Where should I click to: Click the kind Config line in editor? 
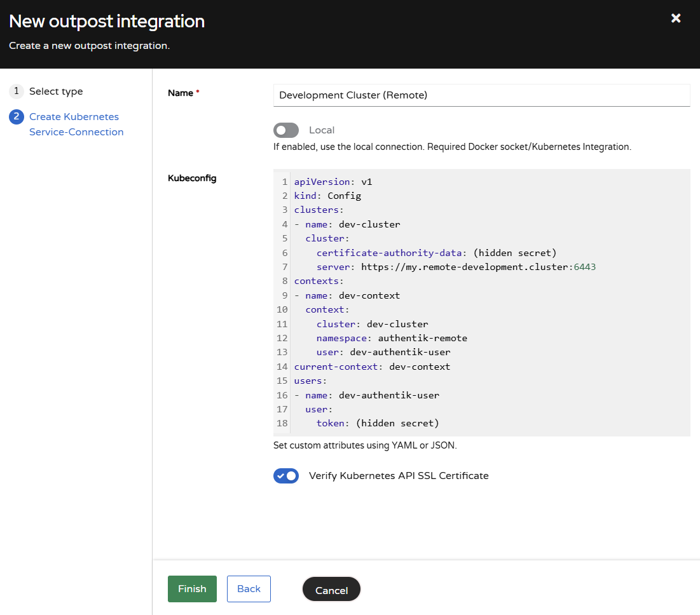pyautogui.click(x=327, y=196)
